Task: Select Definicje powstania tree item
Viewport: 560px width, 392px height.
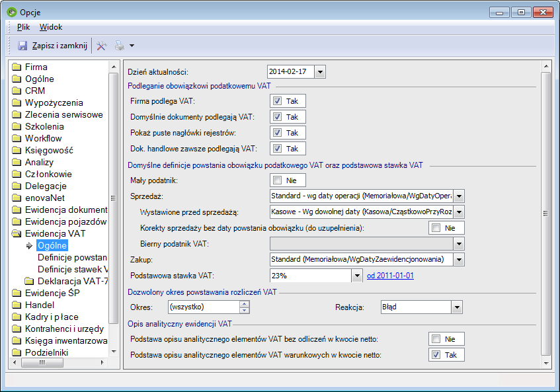Action: coord(72,257)
